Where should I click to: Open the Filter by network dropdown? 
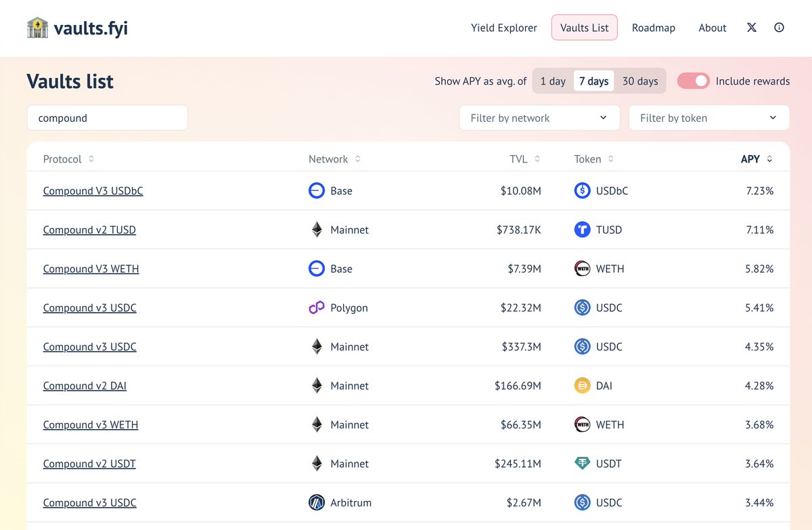click(539, 117)
